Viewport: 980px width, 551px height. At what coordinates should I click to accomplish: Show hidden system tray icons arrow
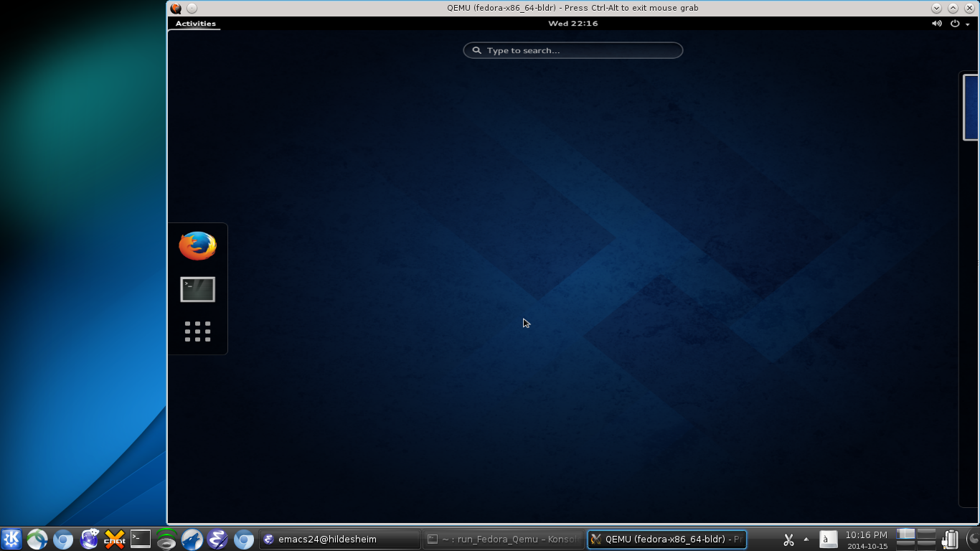pos(806,540)
